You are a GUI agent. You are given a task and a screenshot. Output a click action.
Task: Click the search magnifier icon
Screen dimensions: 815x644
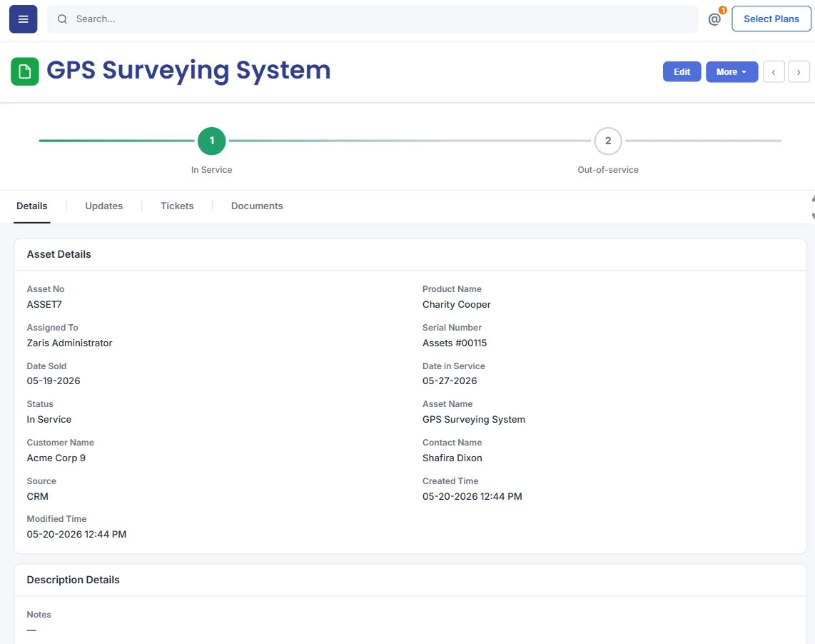click(62, 19)
